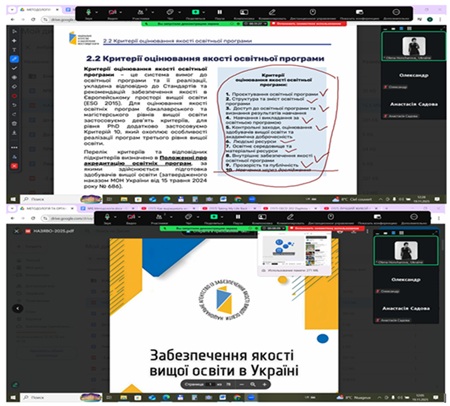450x406 pixels.
Task: Mute microphone in the upper Zoom toolbar
Action: [88, 12]
